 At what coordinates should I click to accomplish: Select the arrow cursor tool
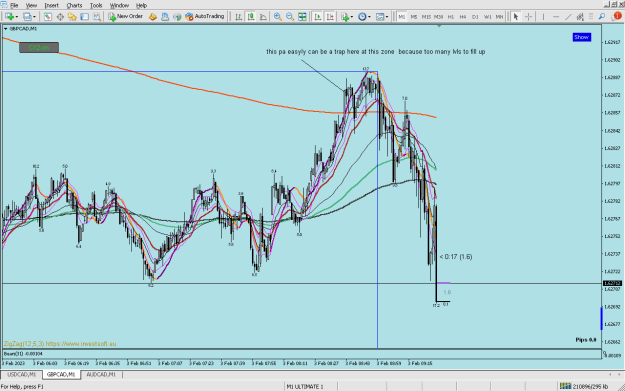coord(516,17)
